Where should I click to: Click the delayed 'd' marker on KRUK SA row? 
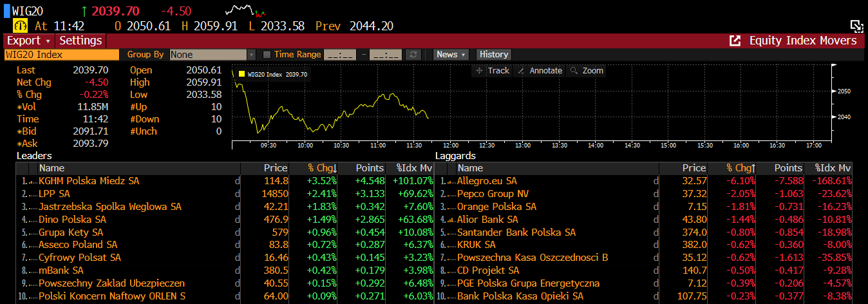tap(656, 245)
